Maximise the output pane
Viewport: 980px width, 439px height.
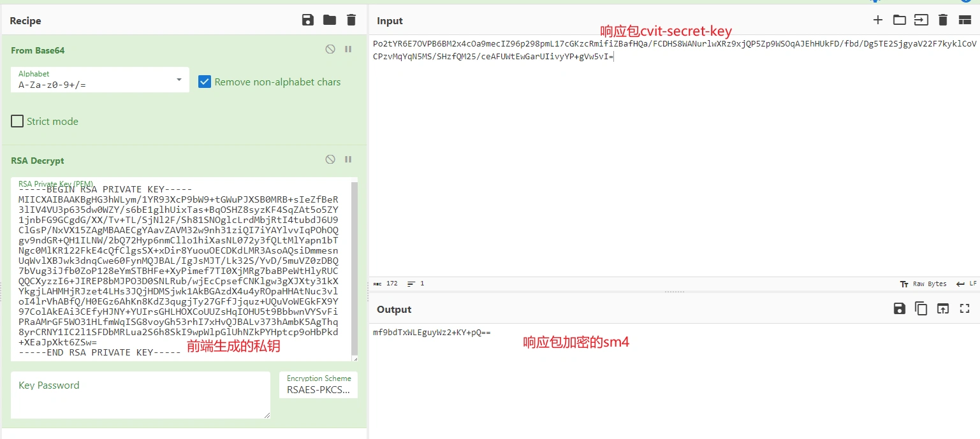point(965,309)
